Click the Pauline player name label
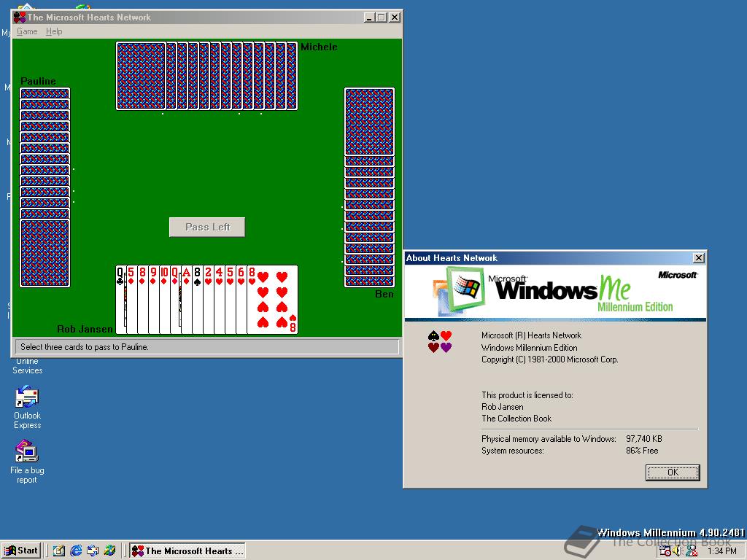 pos(38,81)
